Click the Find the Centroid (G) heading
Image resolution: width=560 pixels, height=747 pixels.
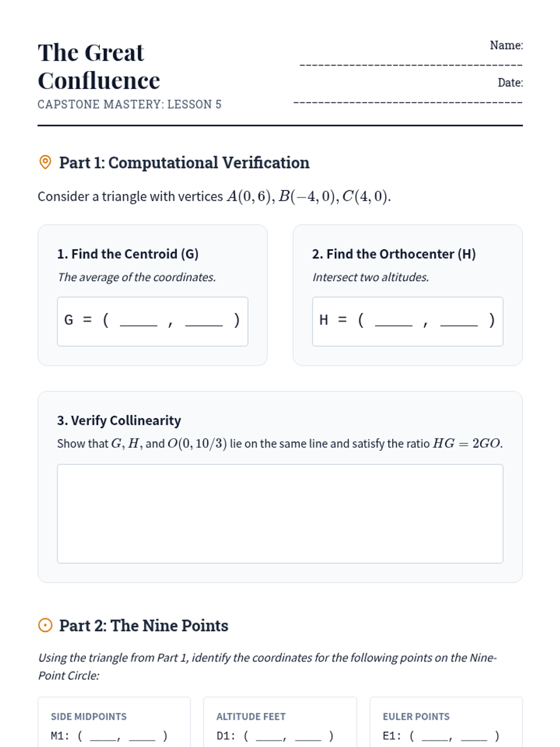[128, 254]
